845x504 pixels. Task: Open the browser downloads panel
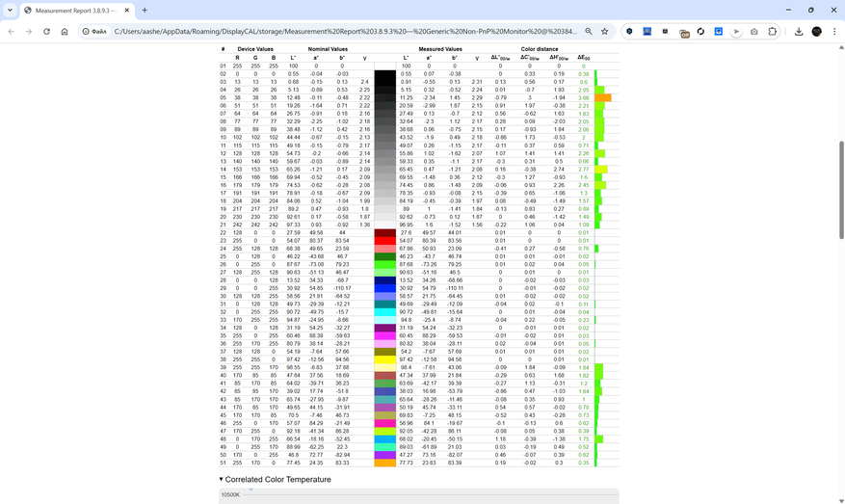(799, 31)
